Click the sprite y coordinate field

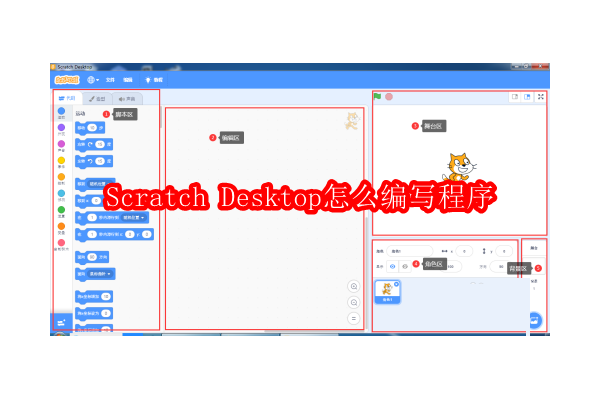(504, 251)
